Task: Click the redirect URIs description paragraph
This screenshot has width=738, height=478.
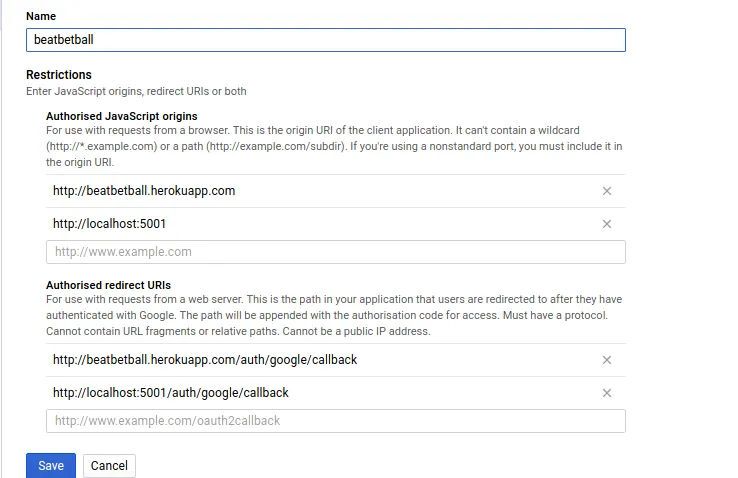Action: coord(334,315)
